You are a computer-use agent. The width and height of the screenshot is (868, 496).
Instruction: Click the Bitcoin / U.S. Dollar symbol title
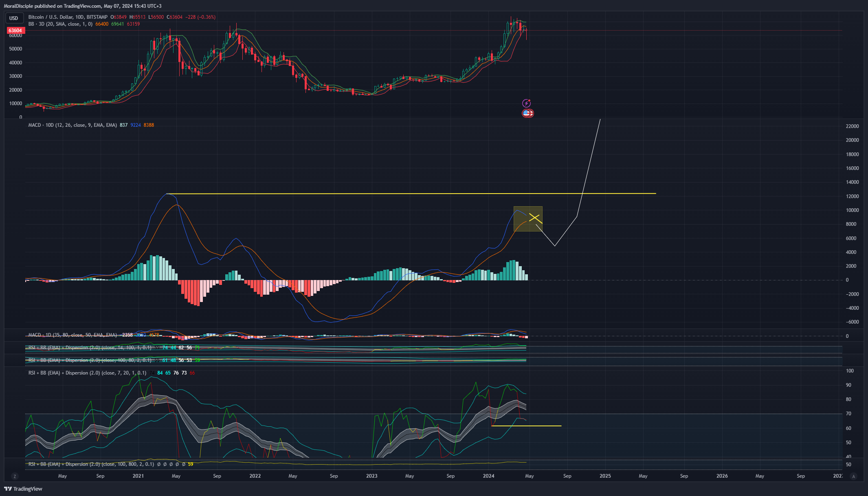click(x=68, y=17)
